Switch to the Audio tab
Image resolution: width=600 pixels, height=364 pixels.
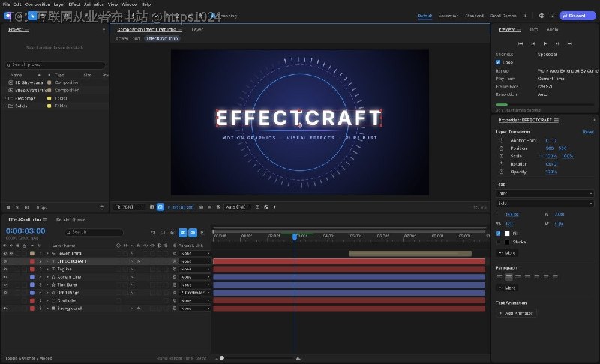[552, 29]
